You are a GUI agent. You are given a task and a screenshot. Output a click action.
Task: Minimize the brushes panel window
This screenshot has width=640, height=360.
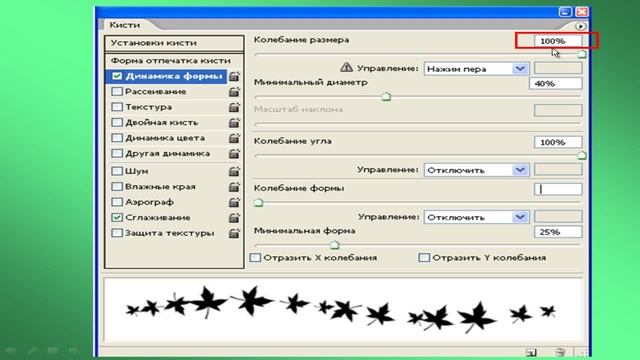click(565, 11)
